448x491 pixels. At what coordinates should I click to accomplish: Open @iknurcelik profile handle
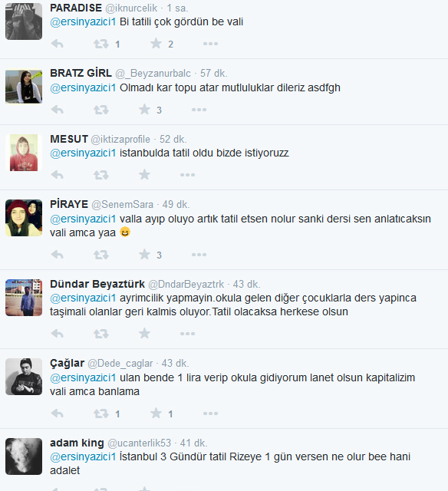[x=131, y=8]
